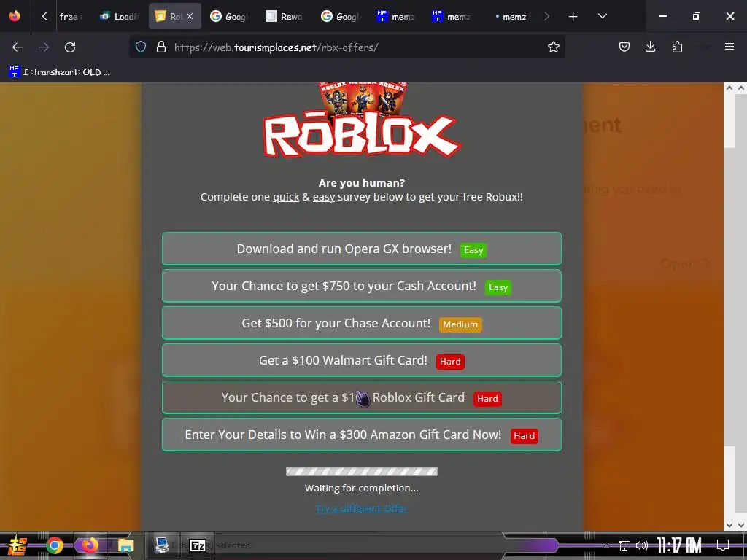Switch to the second memz tab
This screenshot has height=560, width=747.
[452, 17]
